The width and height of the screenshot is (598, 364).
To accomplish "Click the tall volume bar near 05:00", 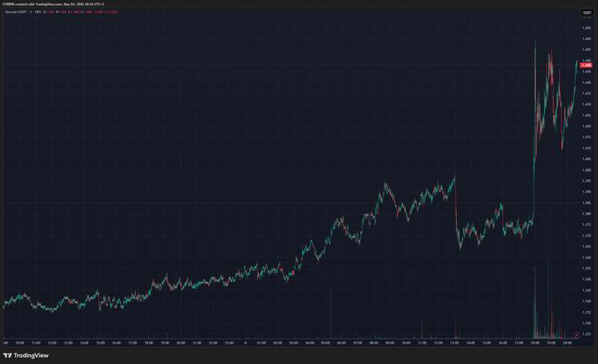I will coord(330,313).
